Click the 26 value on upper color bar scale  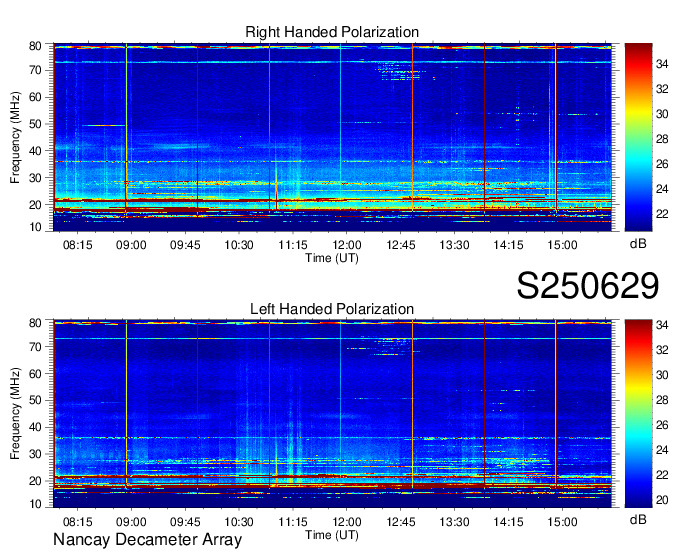click(662, 164)
